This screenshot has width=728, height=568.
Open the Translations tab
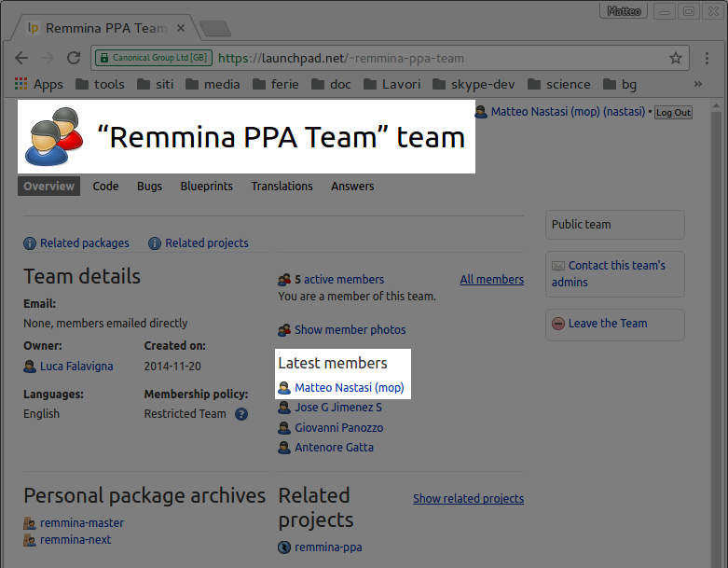click(282, 186)
